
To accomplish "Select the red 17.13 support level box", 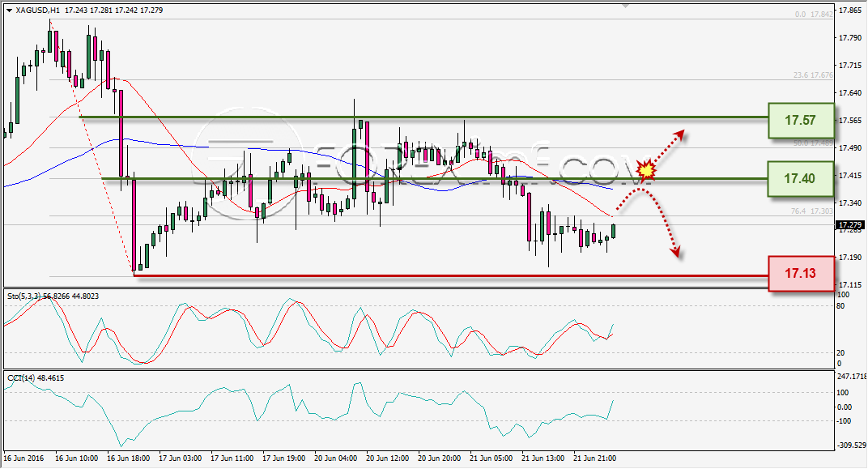I will (x=801, y=274).
